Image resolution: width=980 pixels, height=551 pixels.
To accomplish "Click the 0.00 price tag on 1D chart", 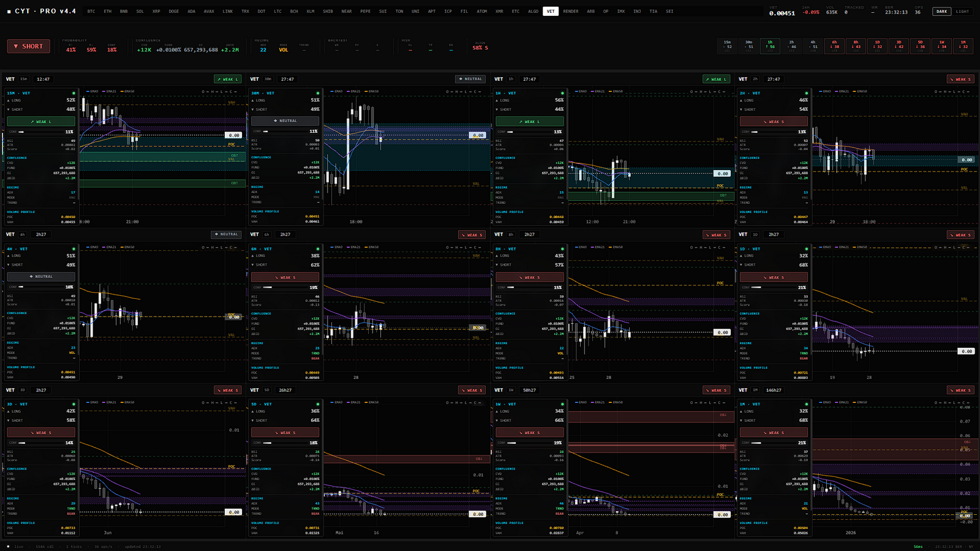I will coord(967,351).
